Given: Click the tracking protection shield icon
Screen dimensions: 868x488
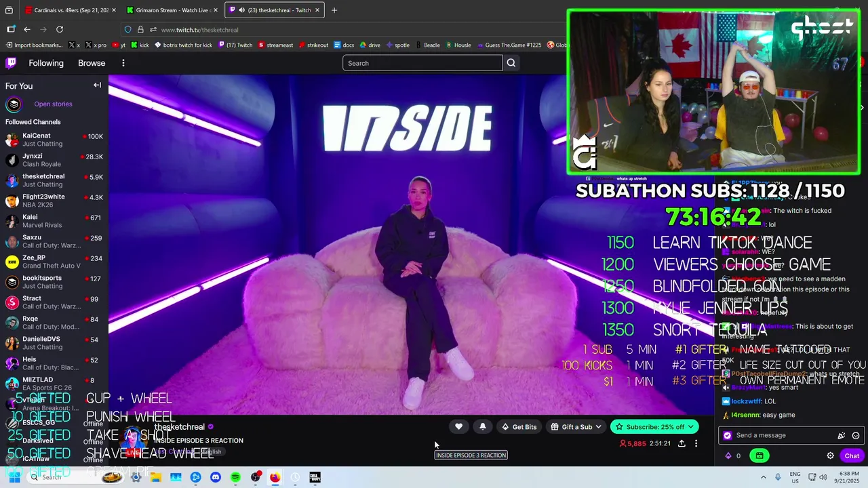Looking at the screenshot, I should (127, 30).
